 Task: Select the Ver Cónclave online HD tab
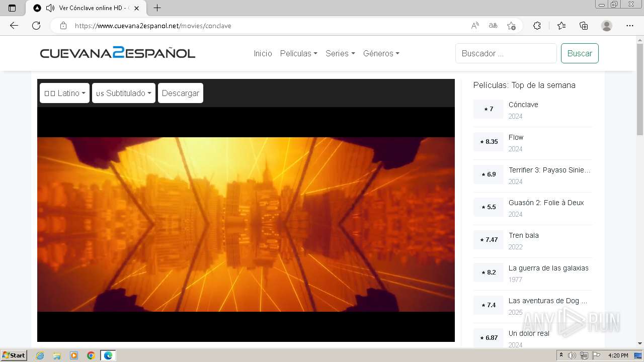click(x=86, y=8)
